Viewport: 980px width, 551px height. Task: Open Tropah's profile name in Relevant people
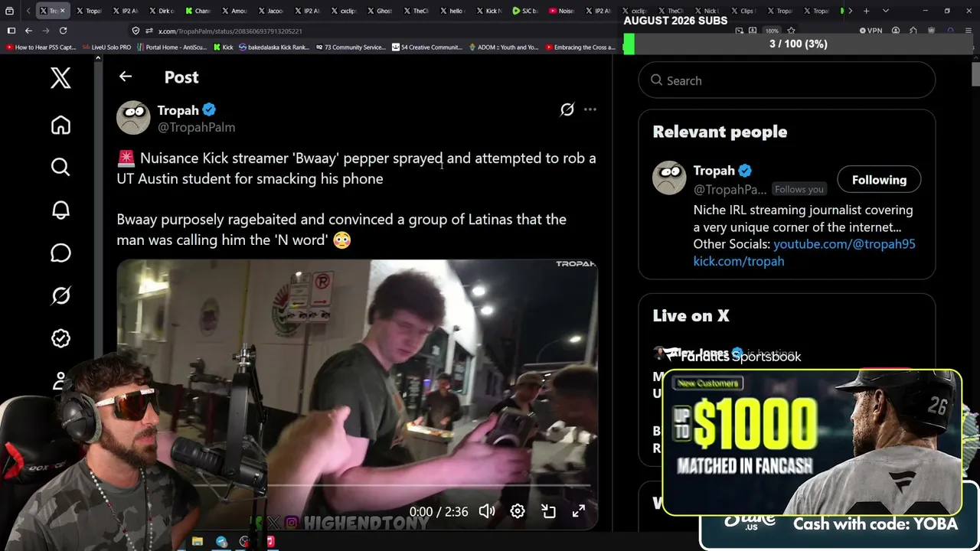(714, 171)
